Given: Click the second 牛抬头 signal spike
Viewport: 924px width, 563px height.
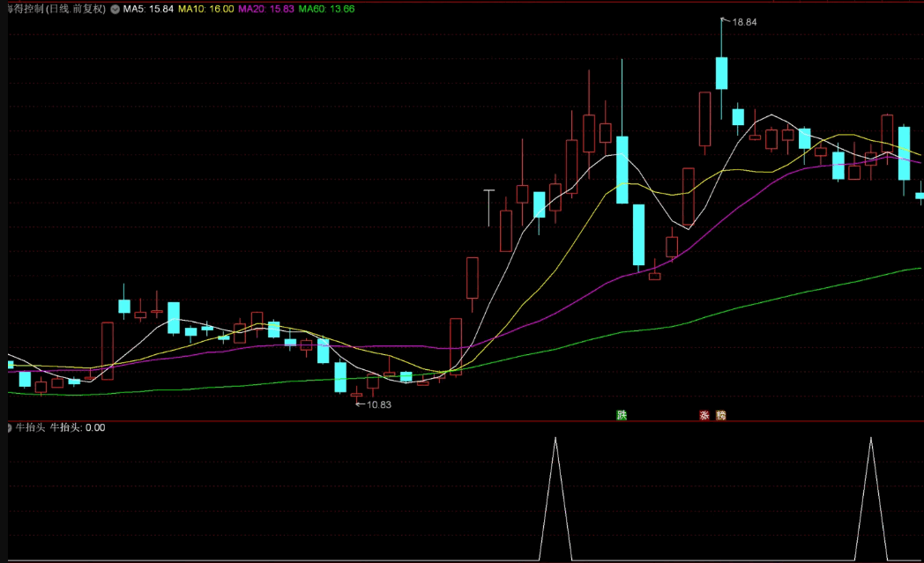Looking at the screenshot, I should (x=871, y=498).
